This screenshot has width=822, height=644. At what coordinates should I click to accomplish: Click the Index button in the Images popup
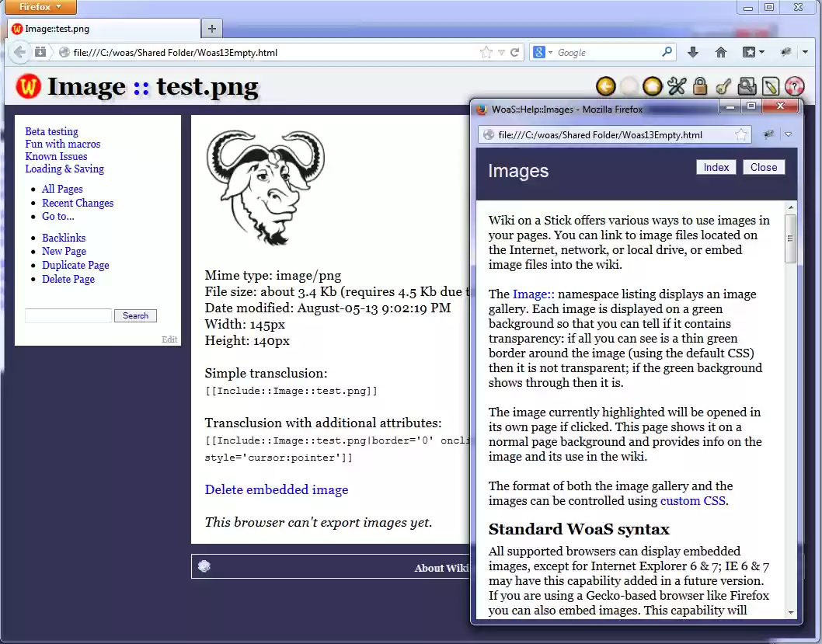[x=716, y=166]
